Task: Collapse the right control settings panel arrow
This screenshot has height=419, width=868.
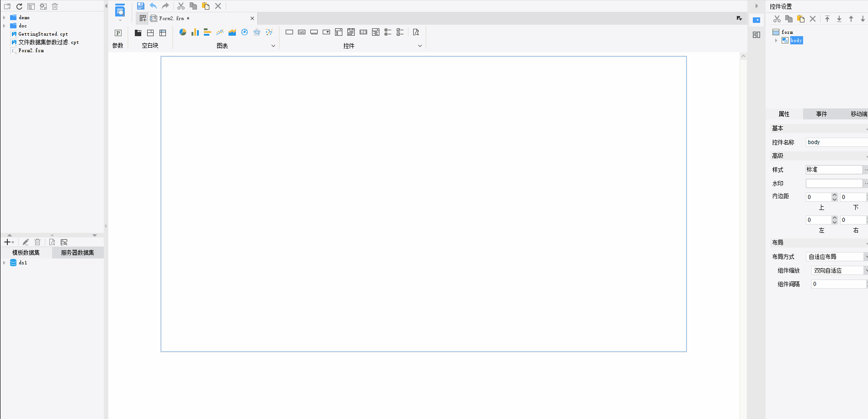Action: tap(756, 6)
